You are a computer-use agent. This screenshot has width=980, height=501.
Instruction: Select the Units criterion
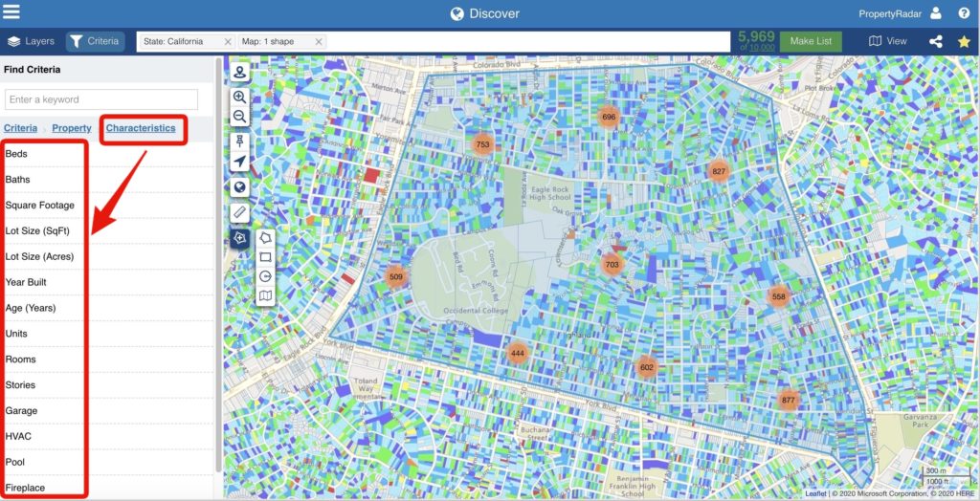coord(107,334)
